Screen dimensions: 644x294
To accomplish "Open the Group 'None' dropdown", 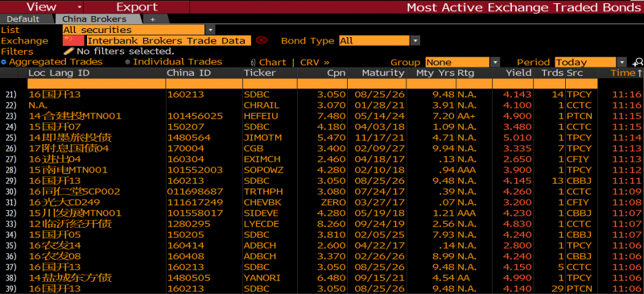I will click(495, 63).
